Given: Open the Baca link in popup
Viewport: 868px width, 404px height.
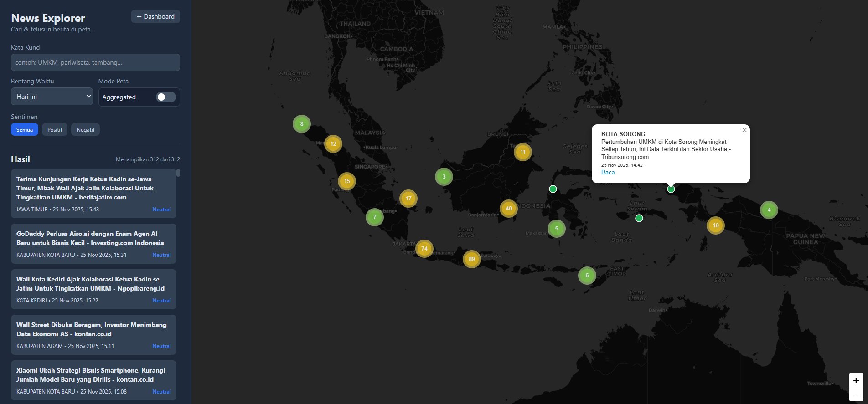Looking at the screenshot, I should (608, 173).
